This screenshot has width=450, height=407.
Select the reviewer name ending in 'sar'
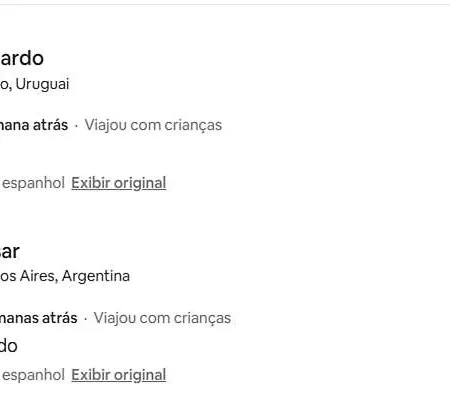pos(10,252)
